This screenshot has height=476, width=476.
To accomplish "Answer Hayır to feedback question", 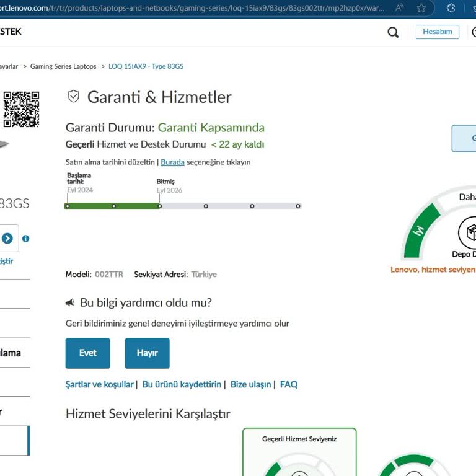I will [x=148, y=353].
